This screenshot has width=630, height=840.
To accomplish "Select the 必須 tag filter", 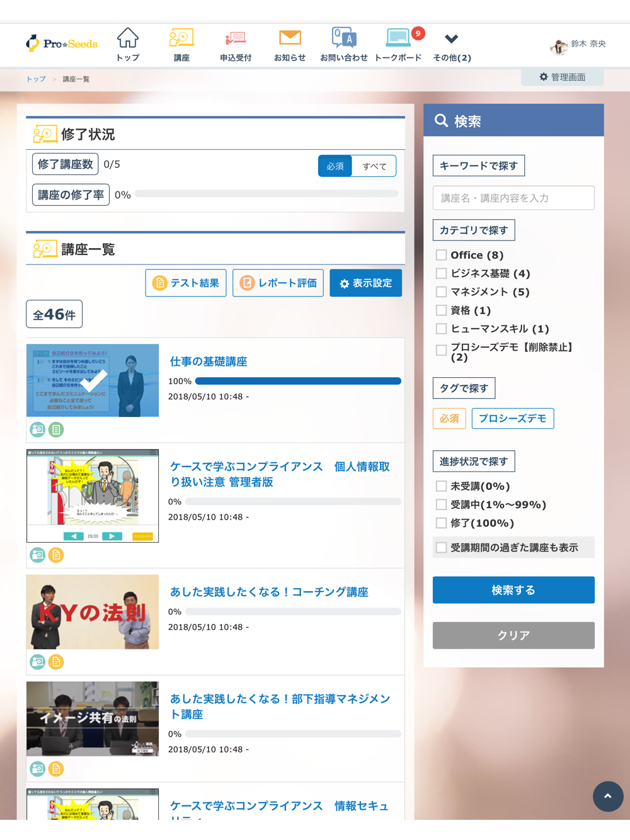I will [449, 419].
